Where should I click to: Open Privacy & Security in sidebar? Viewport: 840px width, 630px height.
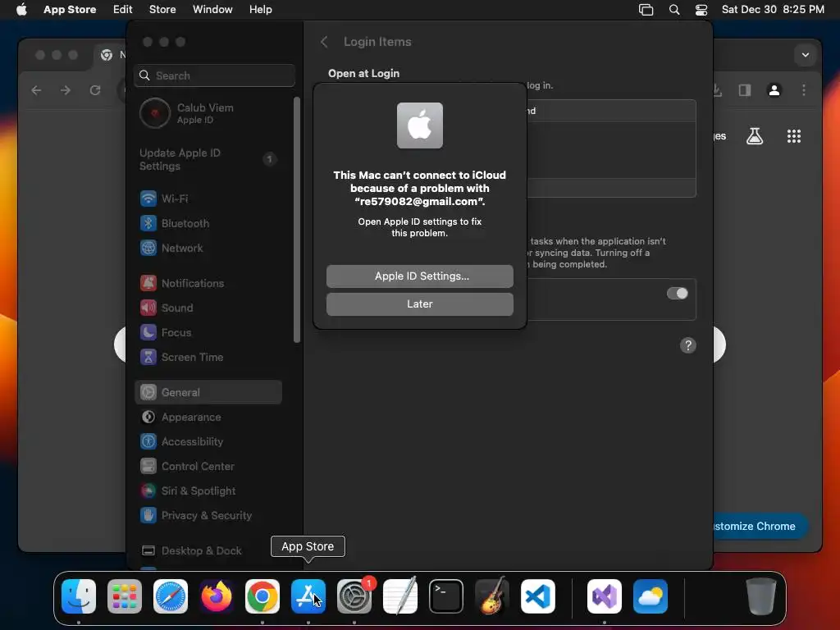208,516
